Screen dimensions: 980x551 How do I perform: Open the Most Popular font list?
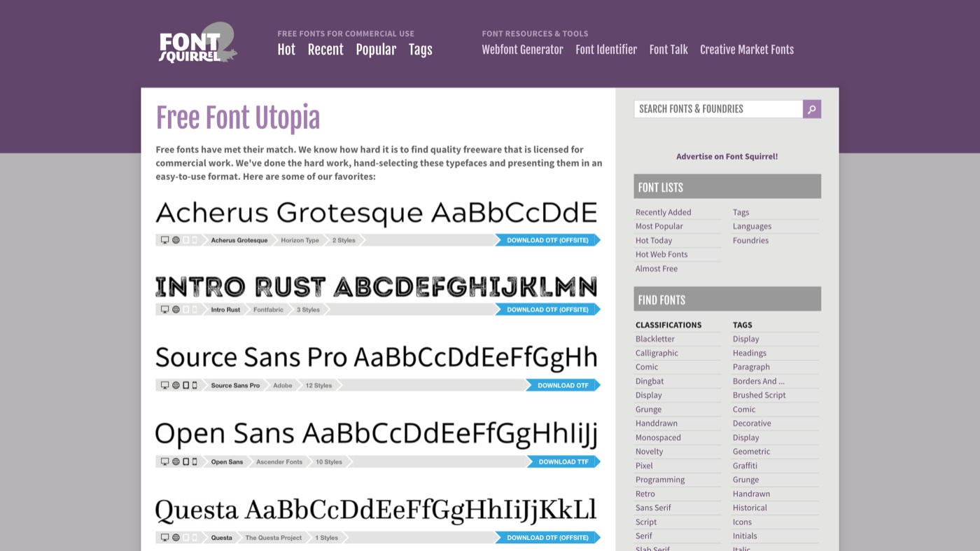coord(659,226)
